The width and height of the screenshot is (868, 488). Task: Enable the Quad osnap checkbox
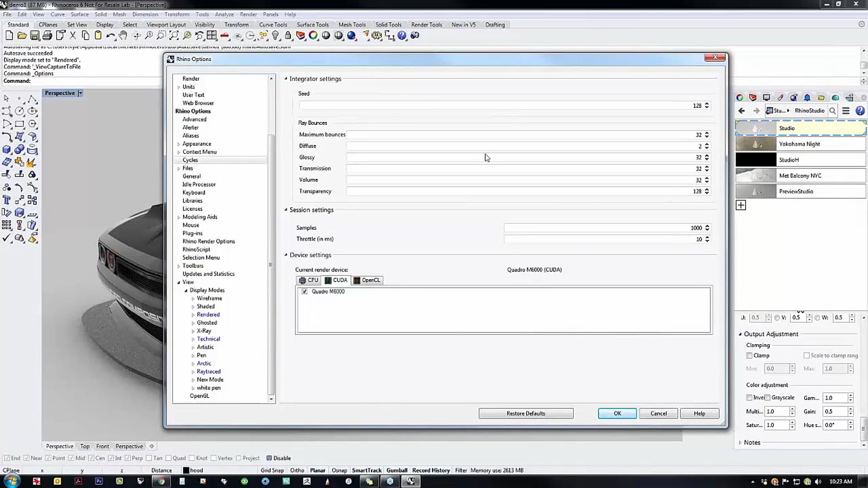pyautogui.click(x=169, y=458)
